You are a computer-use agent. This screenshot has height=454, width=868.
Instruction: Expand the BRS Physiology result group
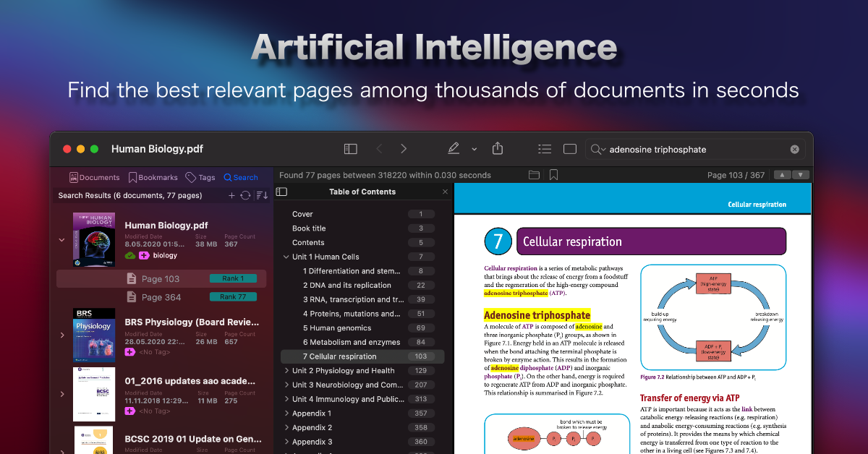[61, 335]
